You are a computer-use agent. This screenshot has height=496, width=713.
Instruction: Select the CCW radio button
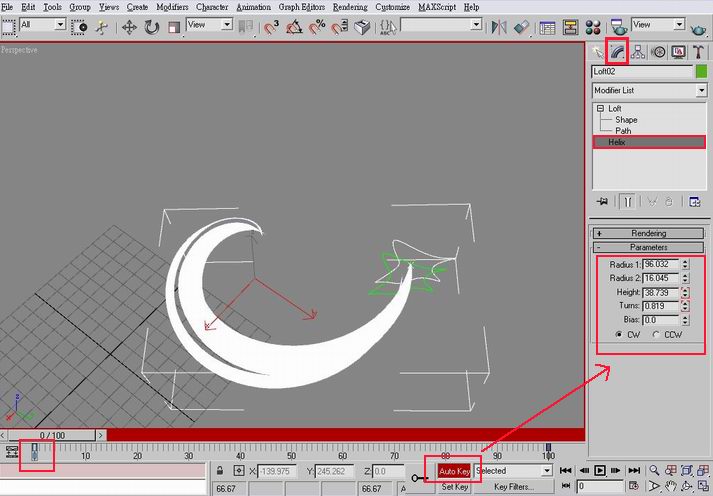coord(656,334)
